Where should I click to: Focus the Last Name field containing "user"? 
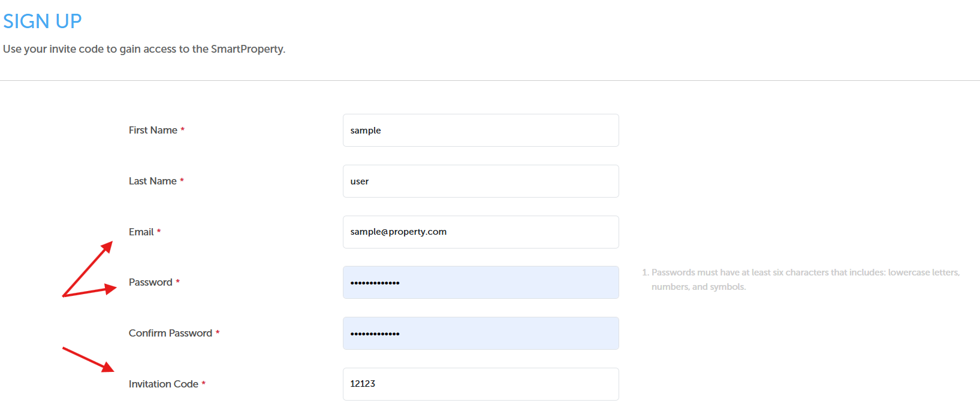tap(481, 181)
